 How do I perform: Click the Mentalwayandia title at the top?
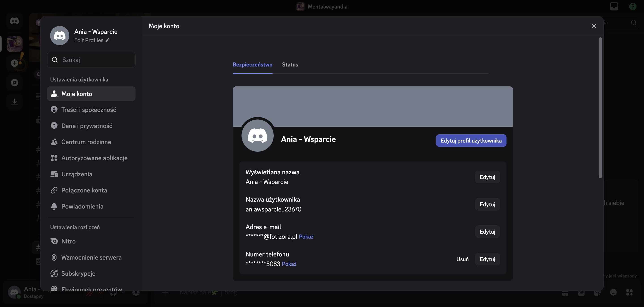coord(327,6)
